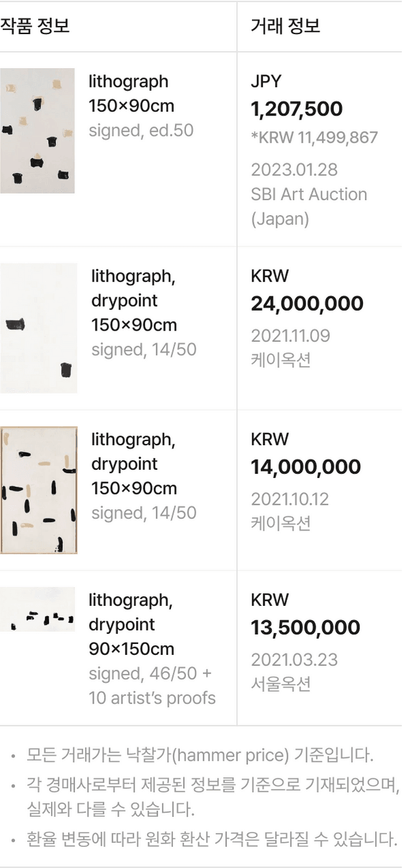Select the JPY 1,207,500 price
Screen dimensions: 410x868
[297, 109]
